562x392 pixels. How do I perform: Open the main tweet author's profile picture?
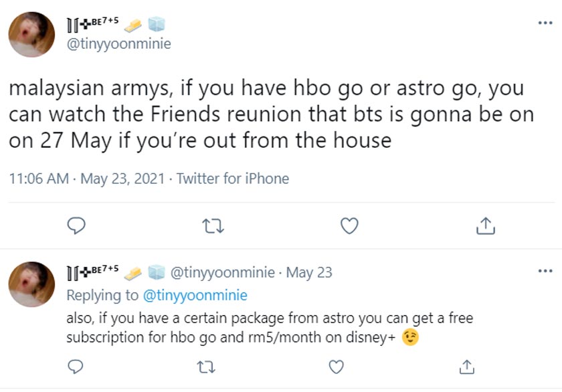click(x=31, y=35)
